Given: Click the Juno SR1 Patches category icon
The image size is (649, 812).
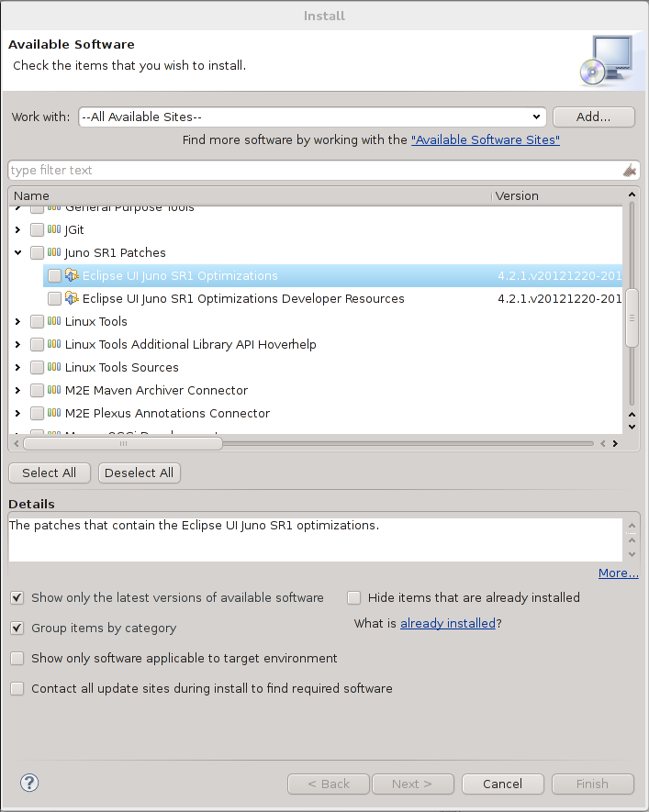Looking at the screenshot, I should pyautogui.click(x=54, y=252).
